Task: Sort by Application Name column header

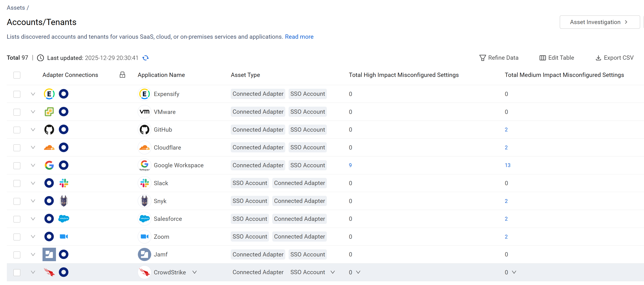Action: click(x=161, y=75)
